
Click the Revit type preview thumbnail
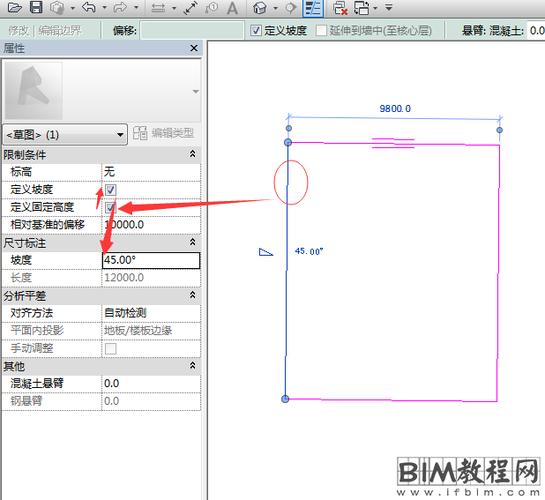coord(34,91)
